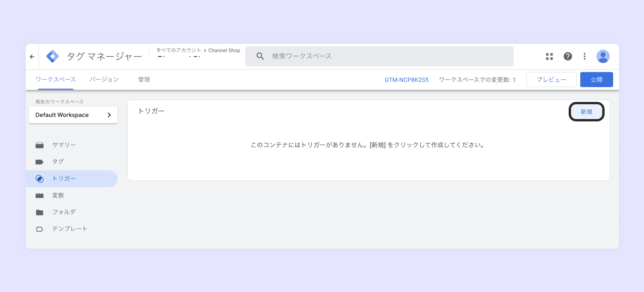Open the Default Workspace selector
Image resolution: width=644 pixels, height=292 pixels.
(x=73, y=115)
